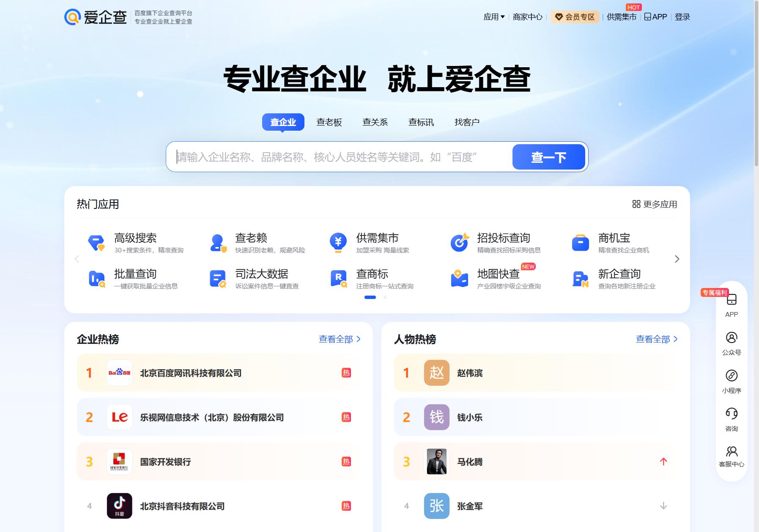Viewport: 759px width, 532px height.
Task: Open the 批量查询 app icon
Action: pos(97,279)
